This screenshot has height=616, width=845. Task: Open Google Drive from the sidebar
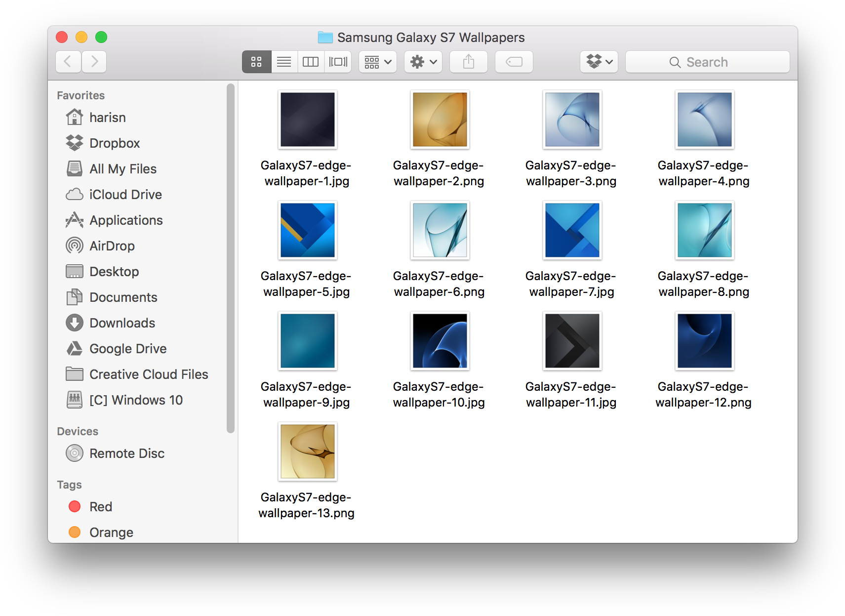click(127, 349)
